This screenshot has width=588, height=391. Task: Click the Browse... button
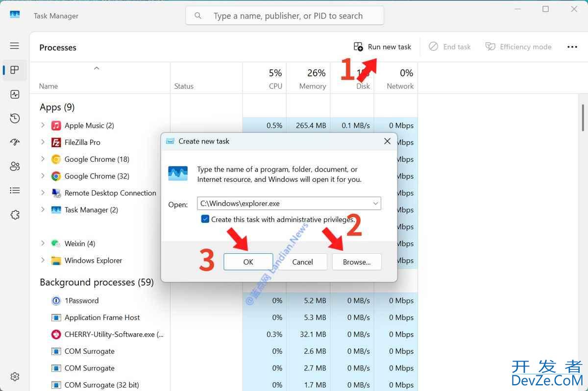pyautogui.click(x=356, y=262)
